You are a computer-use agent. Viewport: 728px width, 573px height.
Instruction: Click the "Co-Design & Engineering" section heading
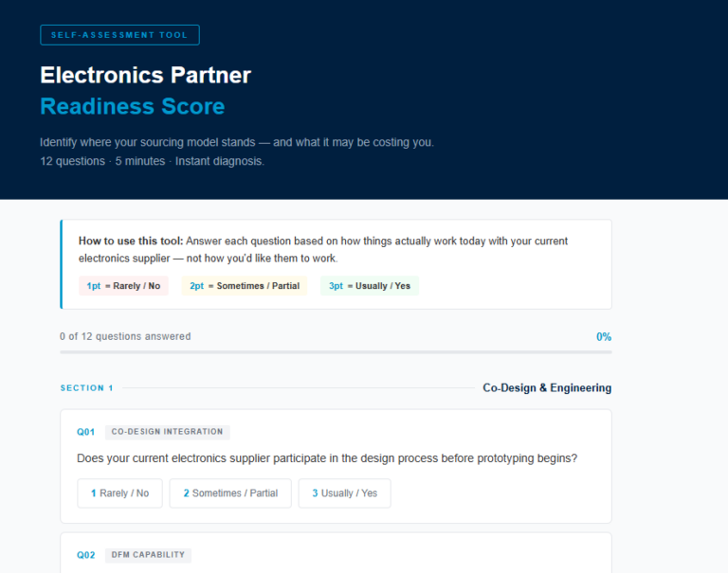547,388
